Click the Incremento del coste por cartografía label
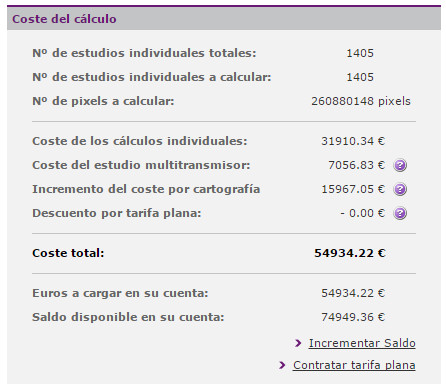446x390 pixels. tap(146, 189)
